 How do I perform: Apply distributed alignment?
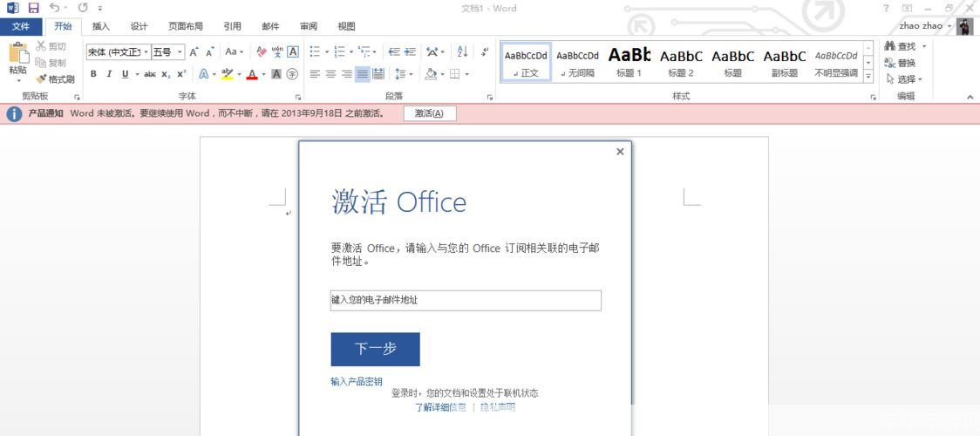click(x=378, y=74)
